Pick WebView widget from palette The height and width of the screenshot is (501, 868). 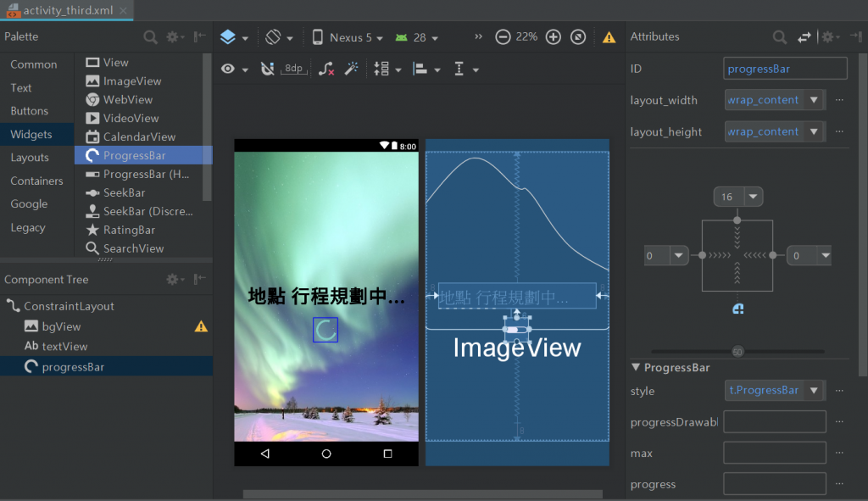click(138, 100)
